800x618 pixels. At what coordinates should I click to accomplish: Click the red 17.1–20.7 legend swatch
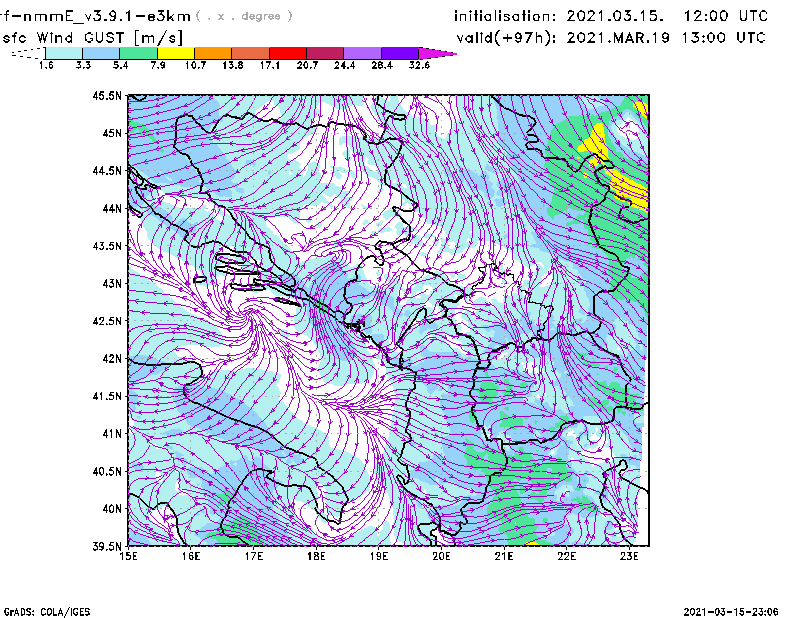(x=288, y=53)
